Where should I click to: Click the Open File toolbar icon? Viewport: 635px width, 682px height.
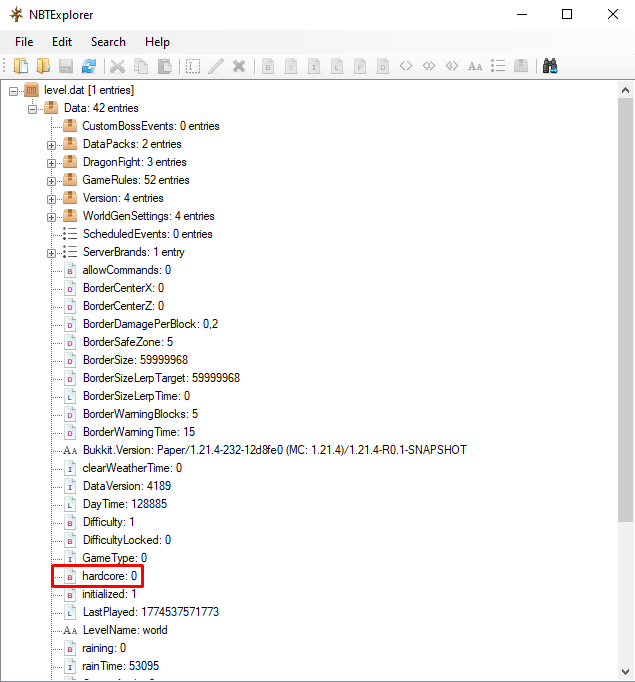click(x=21, y=66)
